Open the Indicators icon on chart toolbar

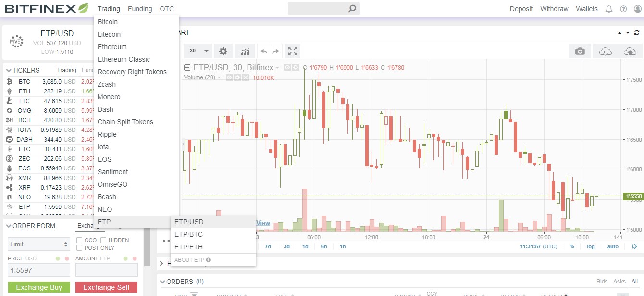pyautogui.click(x=245, y=51)
